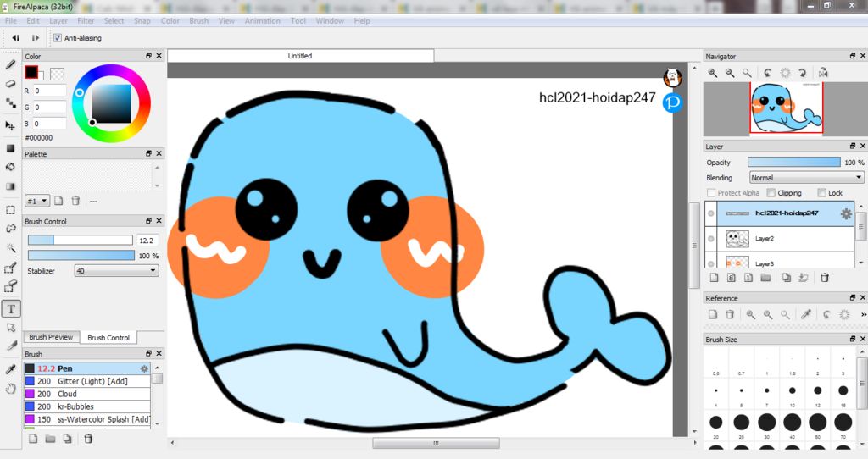This screenshot has width=868, height=459.
Task: Rotate canvas left in the Navigator
Action: coord(767,73)
